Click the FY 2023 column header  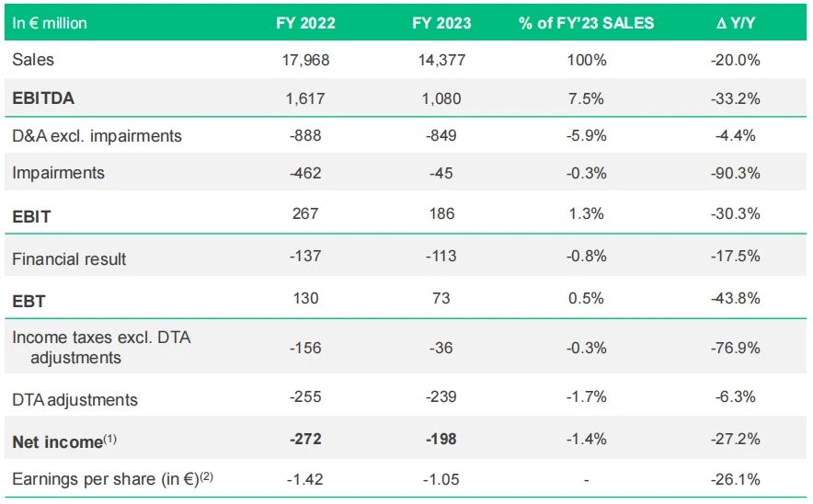(x=441, y=23)
